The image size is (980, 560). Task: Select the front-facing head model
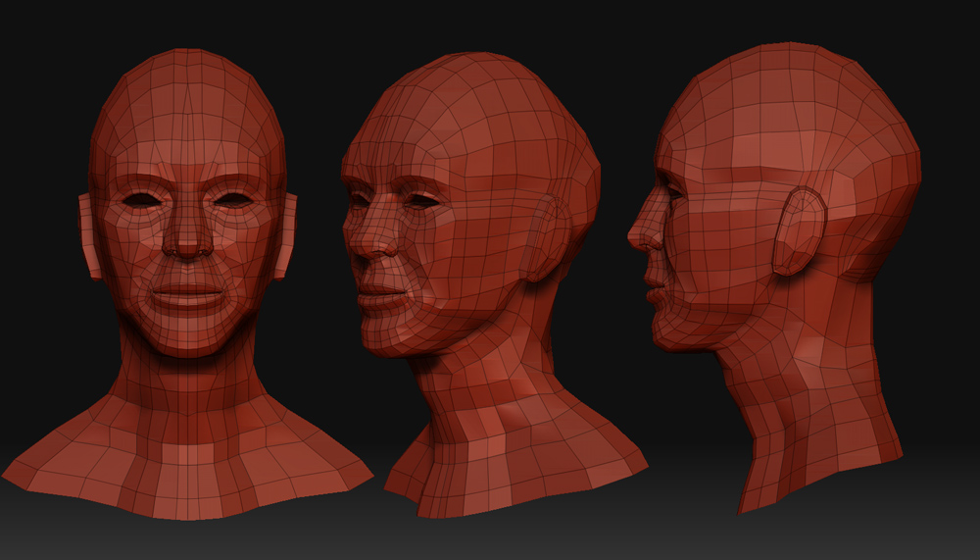coord(187,284)
